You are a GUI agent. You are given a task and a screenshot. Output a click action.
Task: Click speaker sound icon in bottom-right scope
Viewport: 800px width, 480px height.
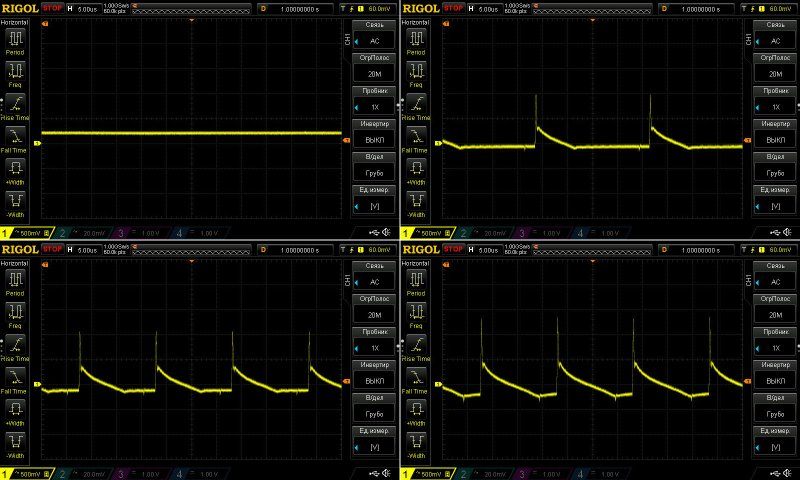(790, 472)
